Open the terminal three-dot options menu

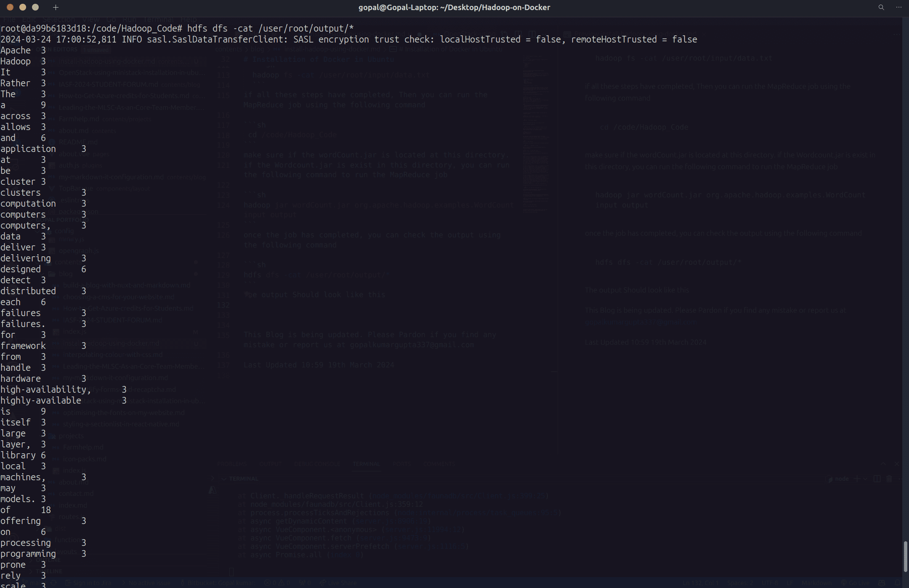898,7
